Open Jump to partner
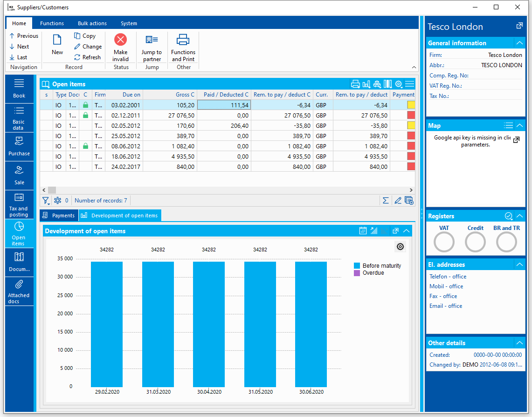The width and height of the screenshot is (532, 417). coord(152,48)
